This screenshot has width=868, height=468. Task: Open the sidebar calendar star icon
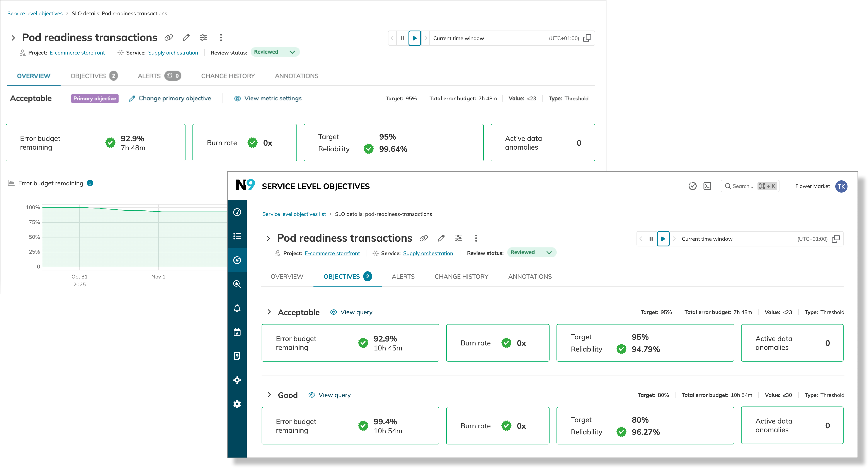[237, 332]
